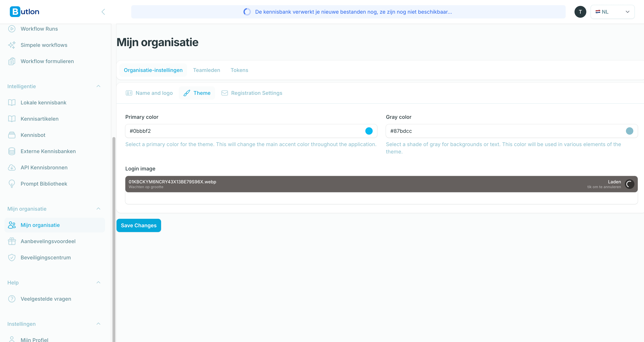Open the user avatar menu marked T
The height and width of the screenshot is (342, 644).
click(x=580, y=11)
